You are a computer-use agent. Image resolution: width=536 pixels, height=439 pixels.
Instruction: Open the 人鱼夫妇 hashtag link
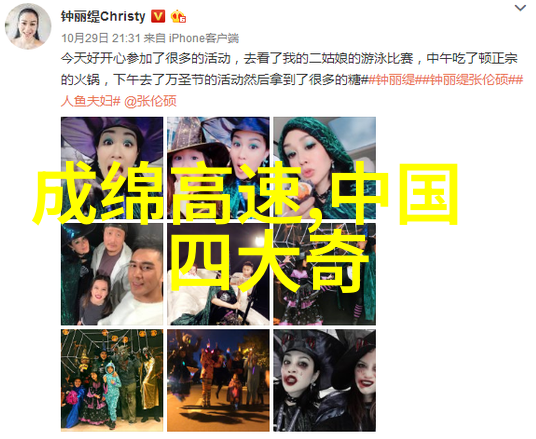click(91, 101)
